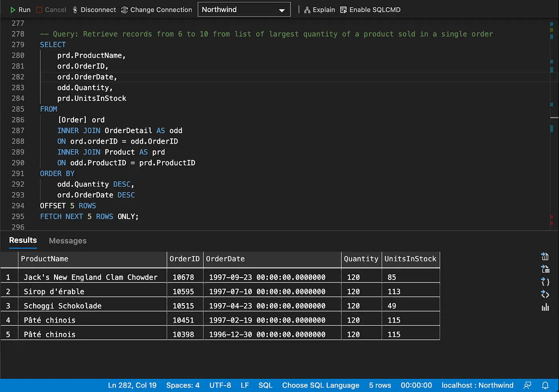This screenshot has width=559, height=392.
Task: Click UnitsInStock cell 49
Action: pyautogui.click(x=410, y=306)
